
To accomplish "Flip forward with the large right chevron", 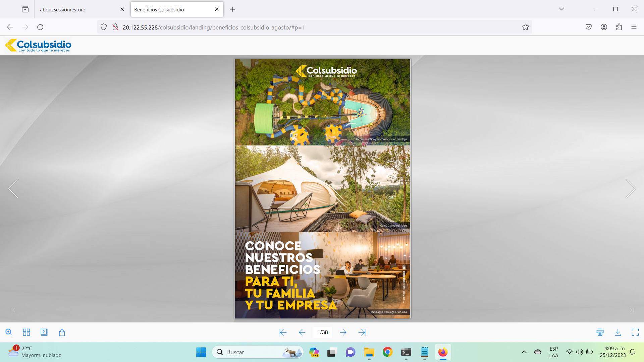I will pyautogui.click(x=631, y=189).
